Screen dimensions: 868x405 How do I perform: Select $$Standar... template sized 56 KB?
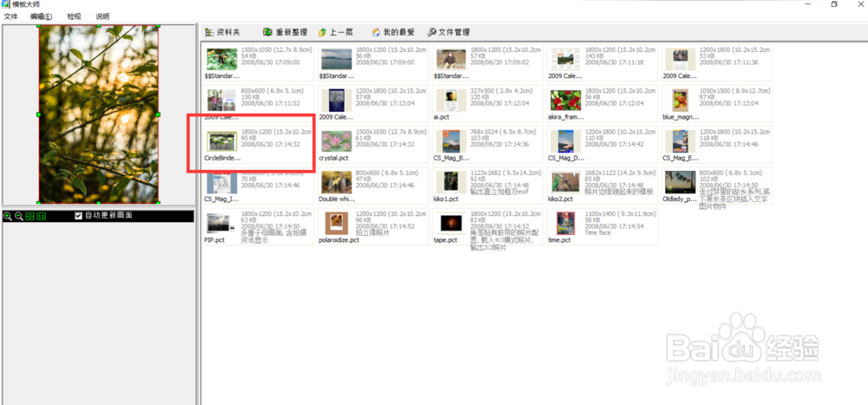coord(373,62)
